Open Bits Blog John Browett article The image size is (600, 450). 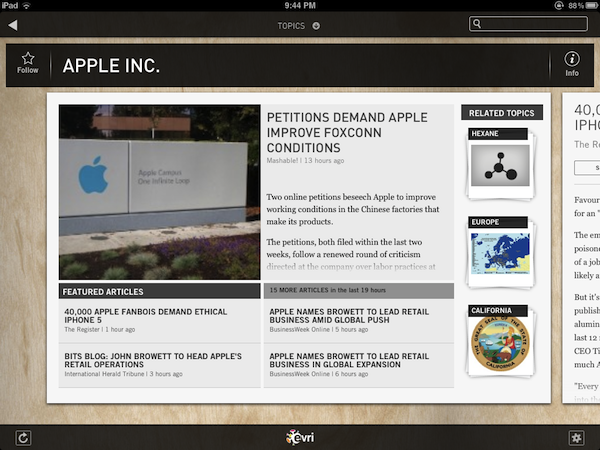[160, 365]
